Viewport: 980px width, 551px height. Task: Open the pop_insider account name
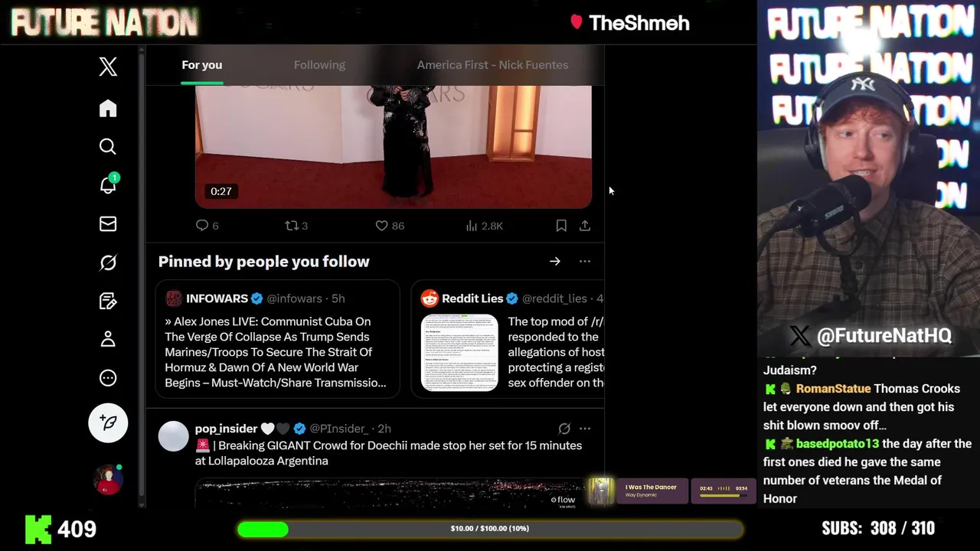point(226,429)
